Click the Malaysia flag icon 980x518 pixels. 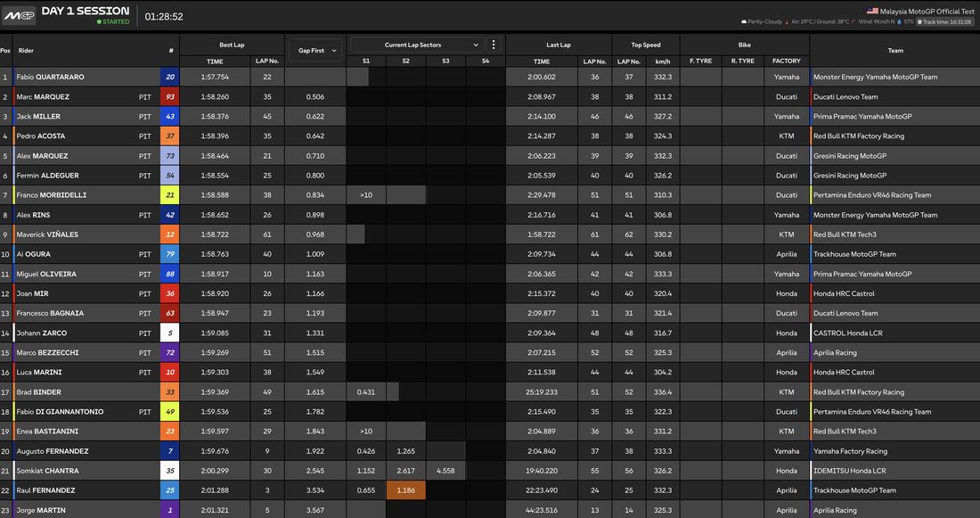[x=872, y=12]
